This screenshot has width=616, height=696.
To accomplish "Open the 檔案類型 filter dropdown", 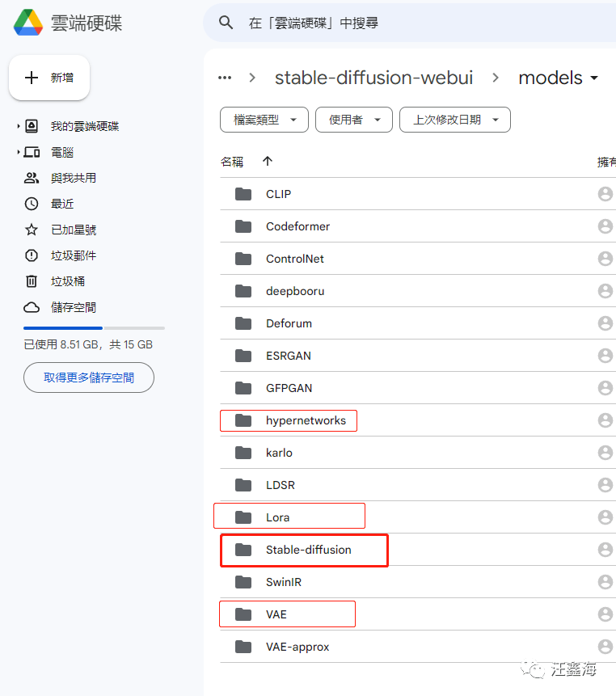I will point(264,120).
